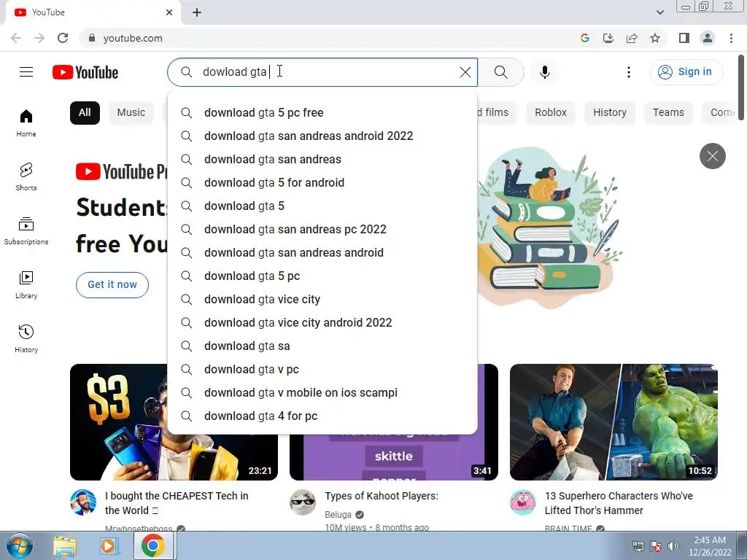Close the YouTube tab
The image size is (747, 560).
coord(169,12)
